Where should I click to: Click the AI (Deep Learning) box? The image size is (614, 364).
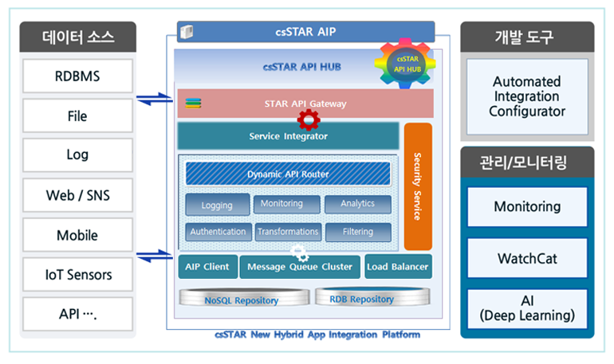click(x=527, y=308)
